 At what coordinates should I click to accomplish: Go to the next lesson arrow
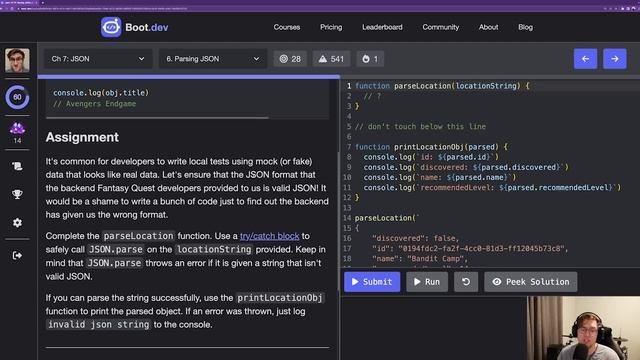click(x=615, y=59)
